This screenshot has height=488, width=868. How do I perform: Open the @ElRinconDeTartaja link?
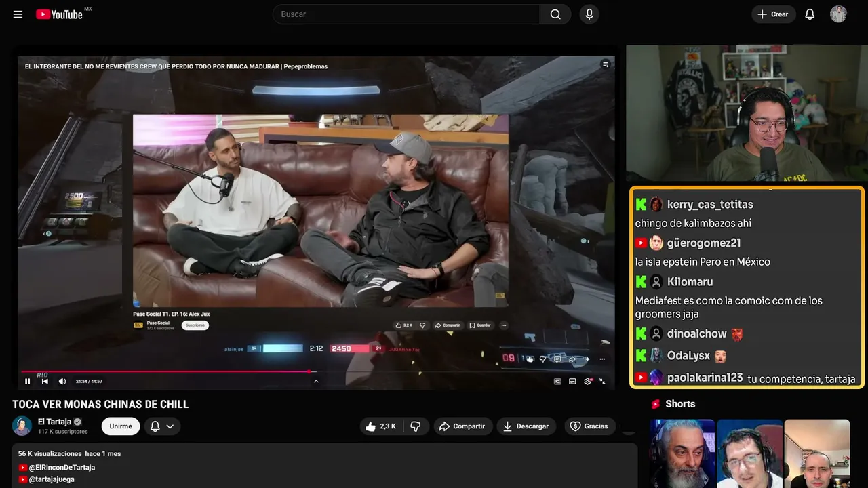(62, 468)
